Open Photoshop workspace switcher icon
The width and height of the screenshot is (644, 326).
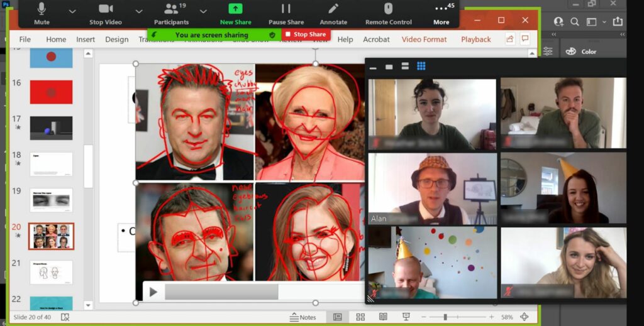click(591, 22)
